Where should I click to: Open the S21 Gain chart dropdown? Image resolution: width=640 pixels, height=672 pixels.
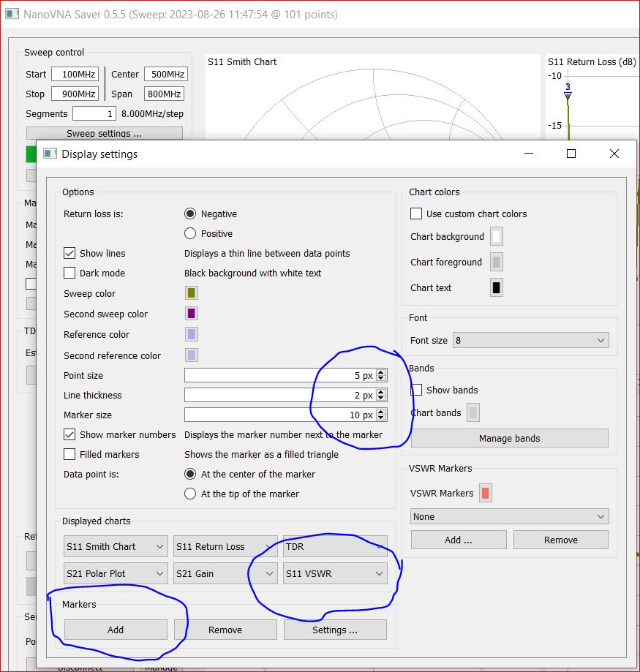tap(225, 573)
